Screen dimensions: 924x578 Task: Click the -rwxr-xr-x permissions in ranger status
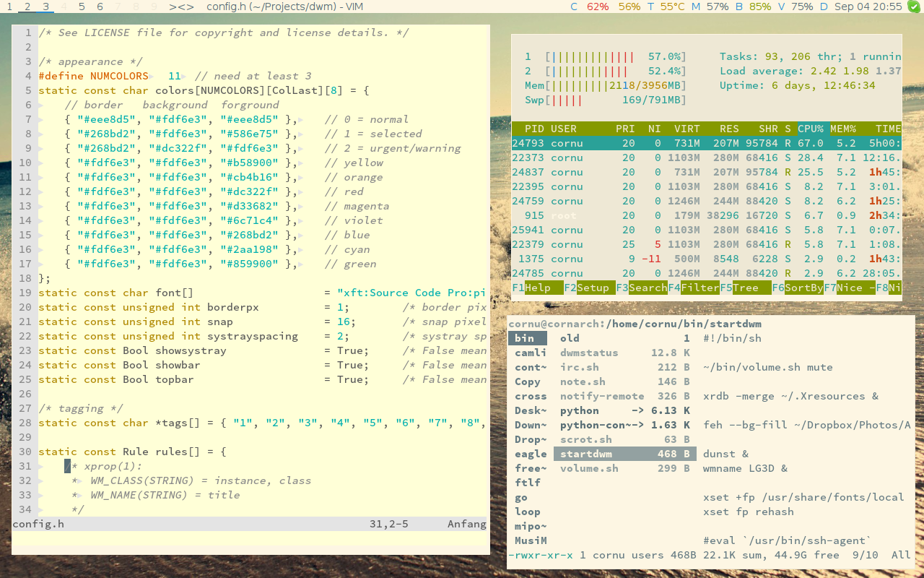[541, 555]
